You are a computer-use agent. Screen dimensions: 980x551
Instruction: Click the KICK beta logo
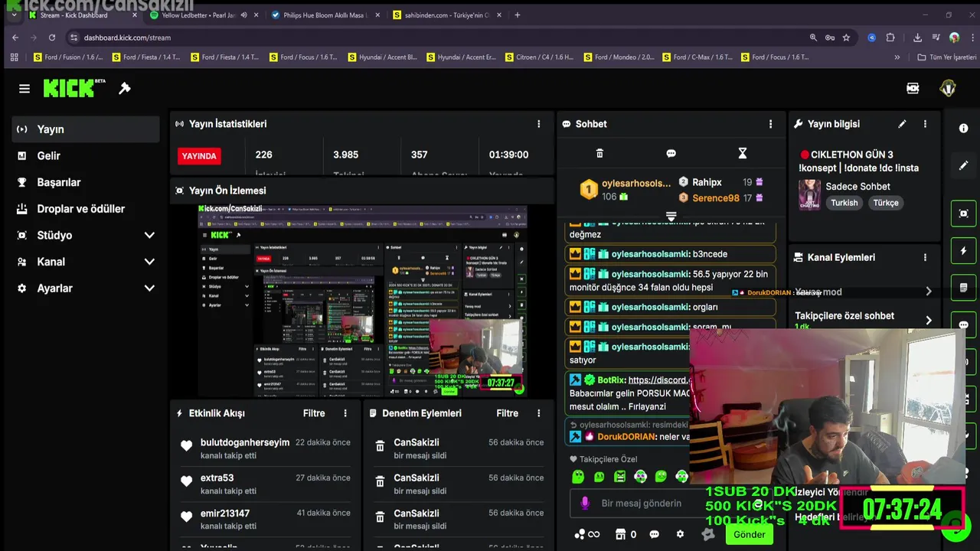pos(74,88)
